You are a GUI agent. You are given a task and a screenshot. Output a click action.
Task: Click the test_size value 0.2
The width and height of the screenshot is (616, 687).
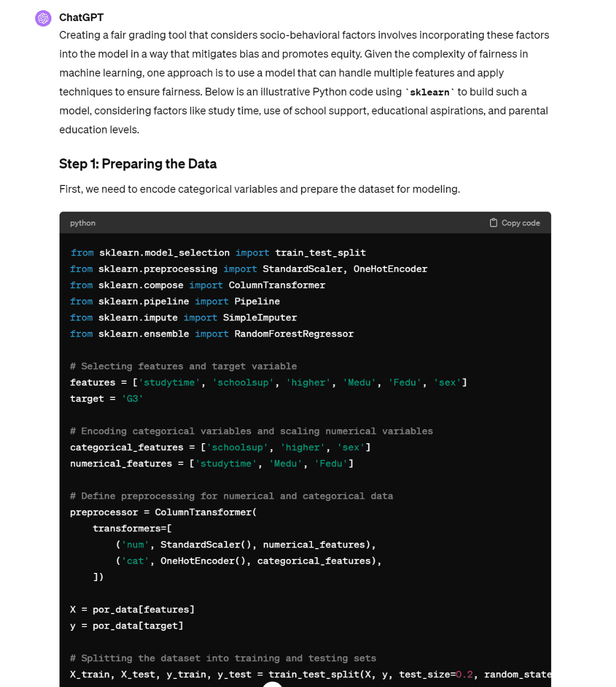[x=464, y=674]
